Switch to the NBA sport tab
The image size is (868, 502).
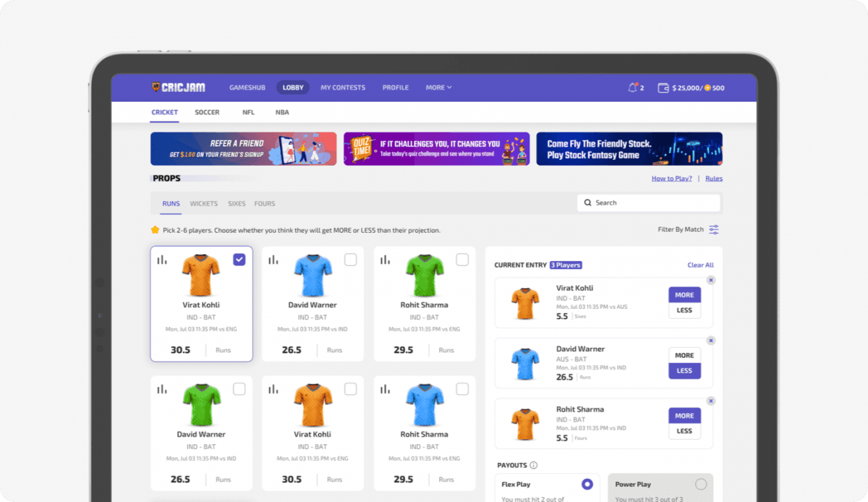point(282,112)
